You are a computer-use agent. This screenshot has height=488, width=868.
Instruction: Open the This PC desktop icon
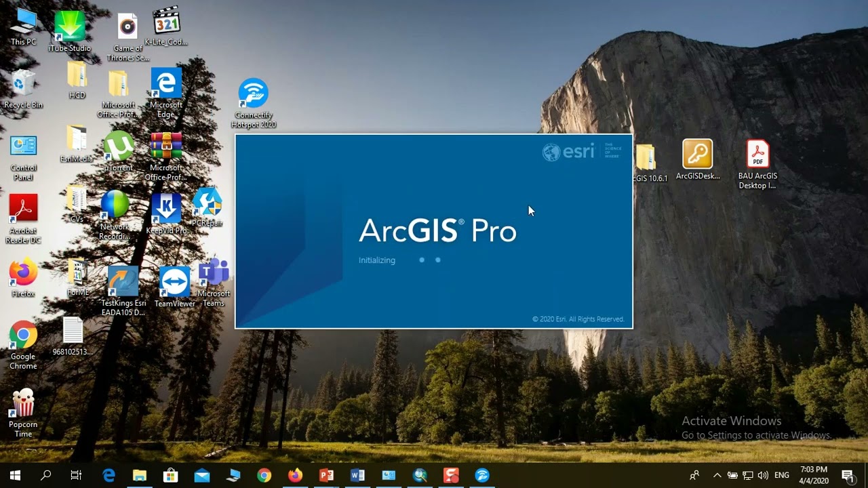point(23,27)
